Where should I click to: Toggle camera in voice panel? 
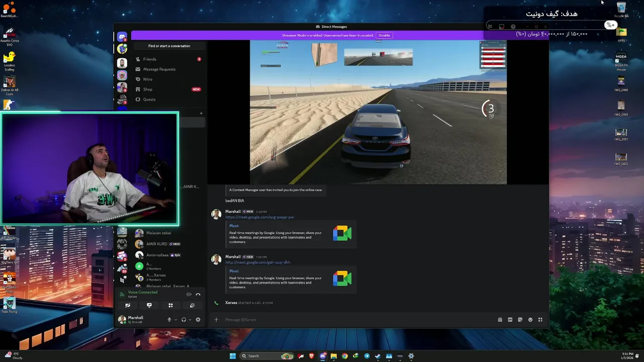coord(128,305)
